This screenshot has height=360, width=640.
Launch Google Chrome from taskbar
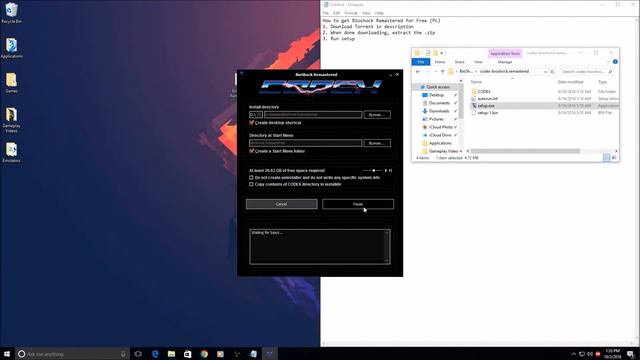tap(204, 354)
